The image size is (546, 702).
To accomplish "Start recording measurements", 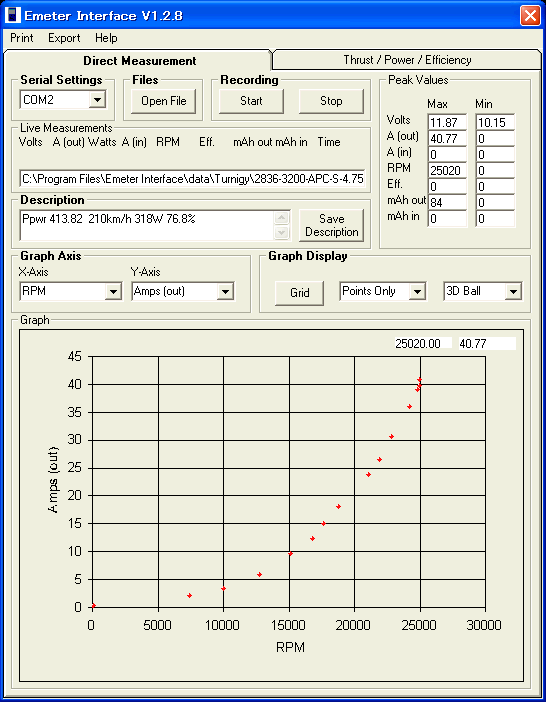I will (251, 101).
